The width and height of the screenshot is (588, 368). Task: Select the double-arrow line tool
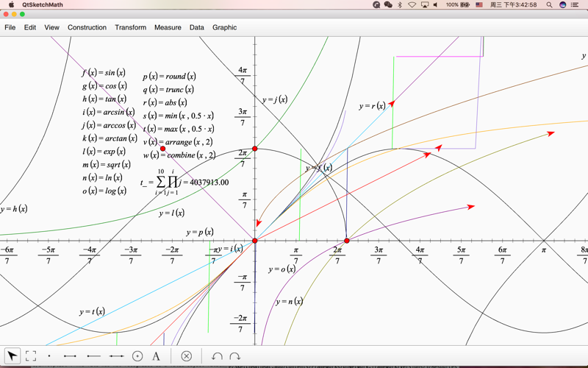click(116, 356)
